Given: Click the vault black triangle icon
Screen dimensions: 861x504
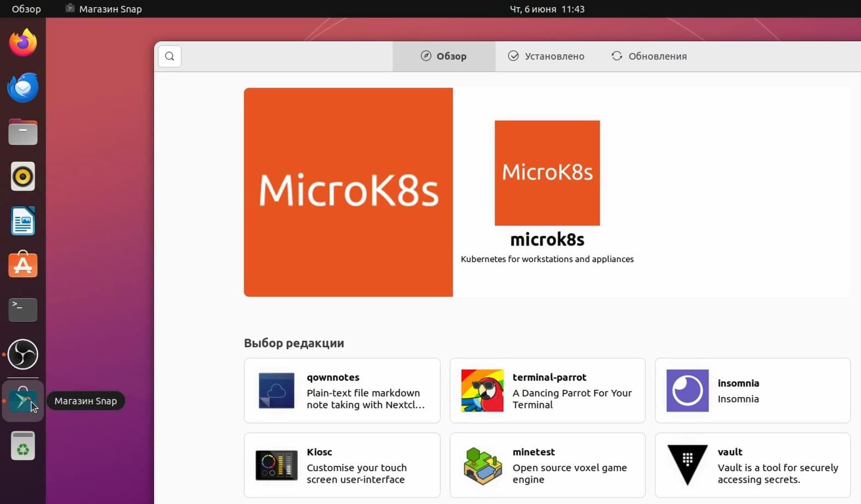Looking at the screenshot, I should click(687, 465).
